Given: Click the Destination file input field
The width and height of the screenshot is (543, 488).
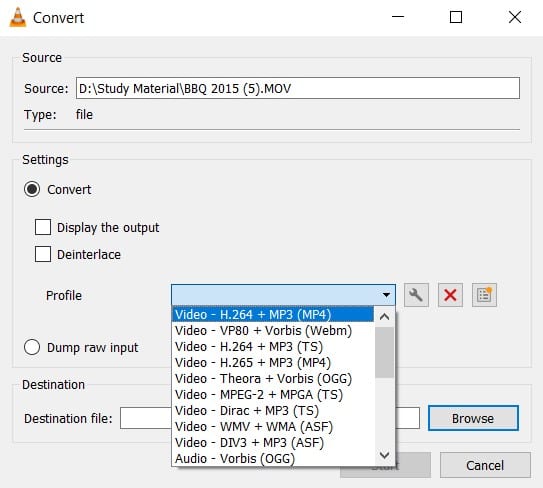Looking at the screenshot, I should coord(270,418).
